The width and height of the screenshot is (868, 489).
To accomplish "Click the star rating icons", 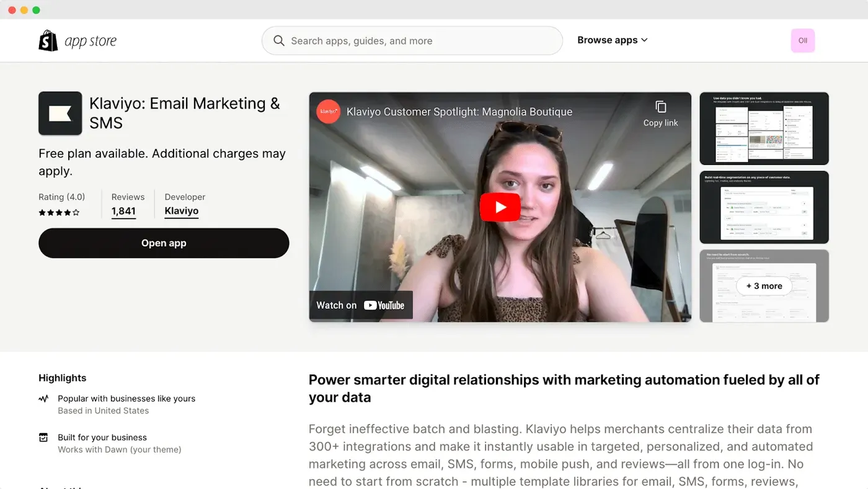I will click(x=59, y=212).
